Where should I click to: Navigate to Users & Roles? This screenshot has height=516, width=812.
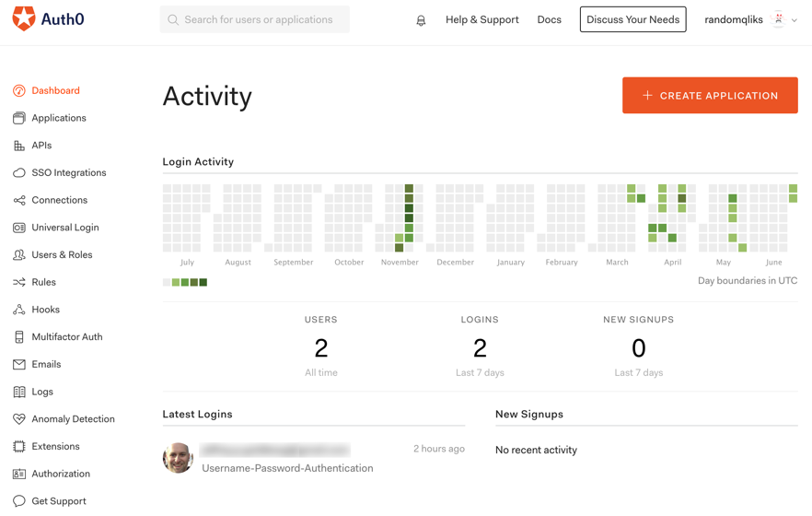[63, 255]
